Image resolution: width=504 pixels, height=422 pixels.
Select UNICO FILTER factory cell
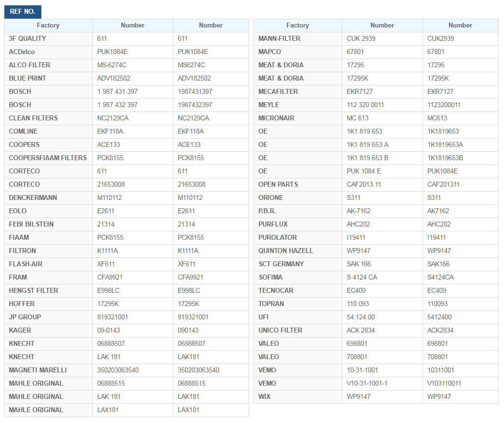298,331
